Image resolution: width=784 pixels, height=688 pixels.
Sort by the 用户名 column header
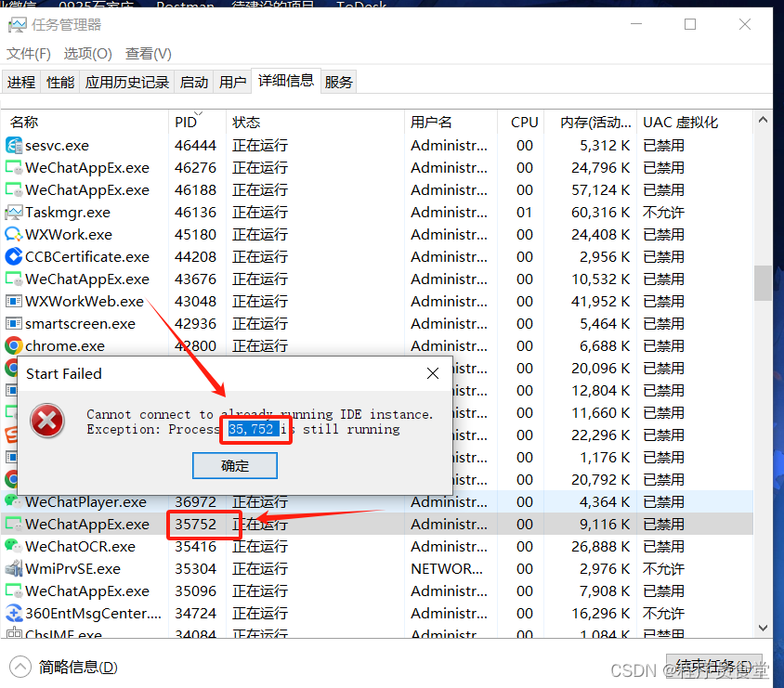click(x=451, y=122)
